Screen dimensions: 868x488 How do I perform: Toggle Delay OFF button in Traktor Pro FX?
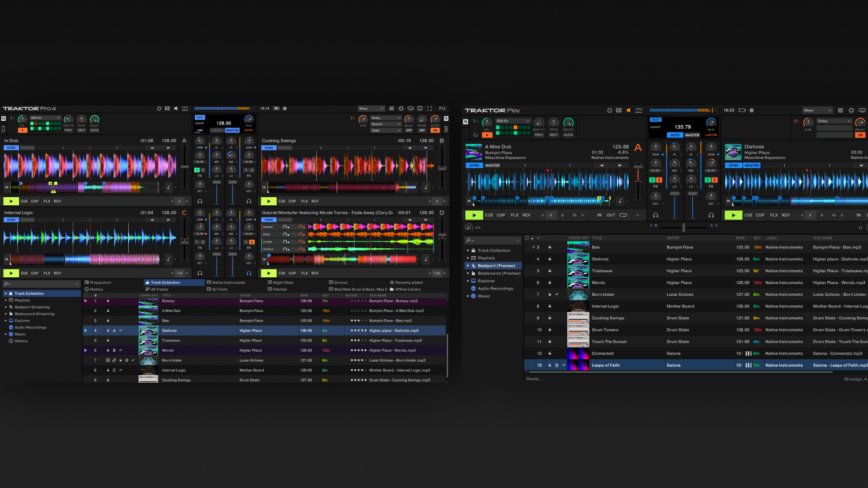(409, 130)
